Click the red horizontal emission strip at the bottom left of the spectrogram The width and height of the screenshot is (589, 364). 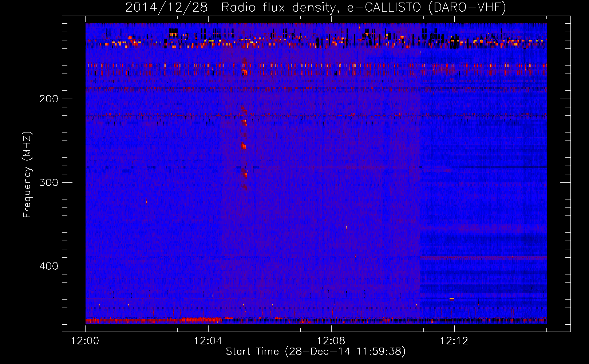[154, 320]
